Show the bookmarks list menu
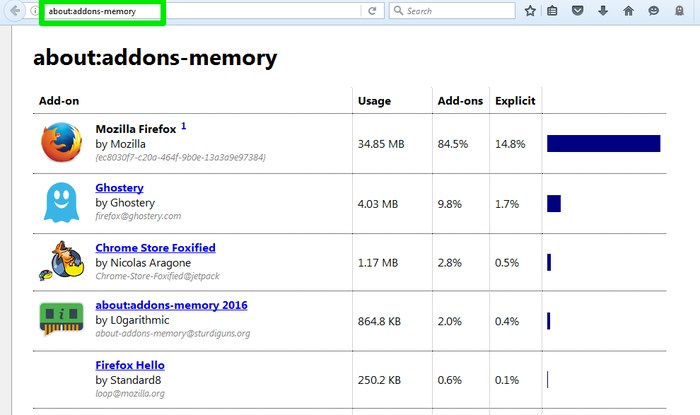This screenshot has height=415, width=700. 553,11
